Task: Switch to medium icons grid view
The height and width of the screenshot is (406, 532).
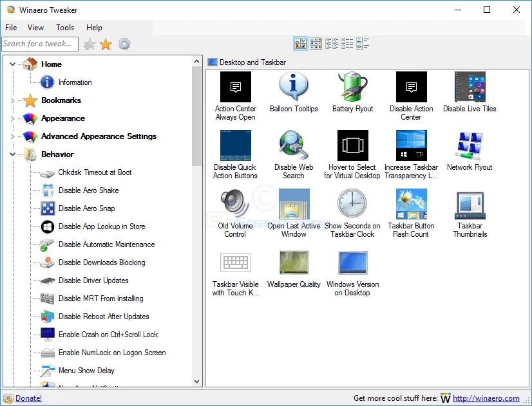Action: point(316,43)
